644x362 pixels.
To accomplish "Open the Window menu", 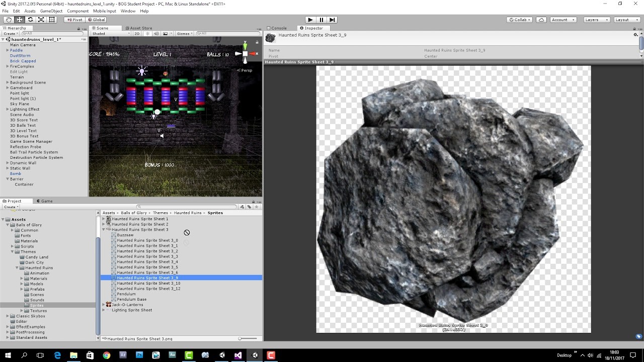I will pos(128,11).
